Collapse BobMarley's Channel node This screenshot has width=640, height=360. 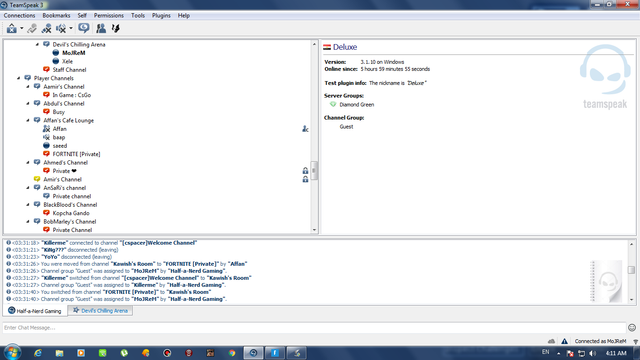(x=28, y=221)
